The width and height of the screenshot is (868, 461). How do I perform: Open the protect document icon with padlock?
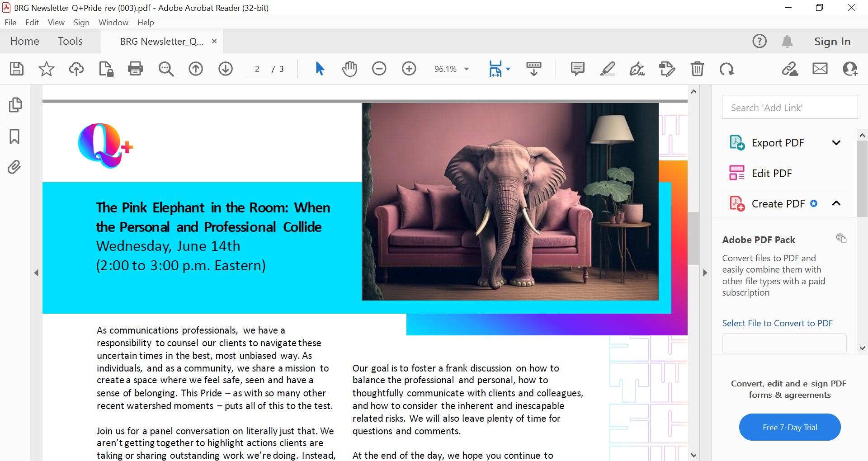coord(106,69)
